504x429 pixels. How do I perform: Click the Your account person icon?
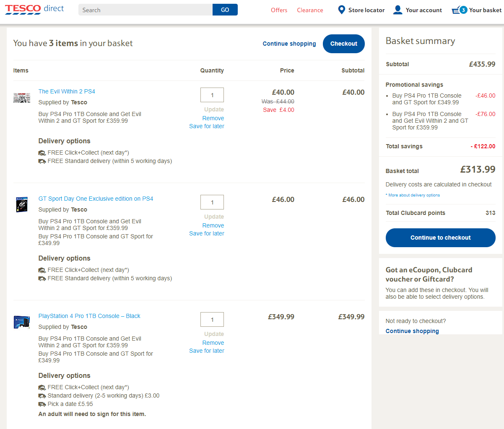(x=397, y=10)
